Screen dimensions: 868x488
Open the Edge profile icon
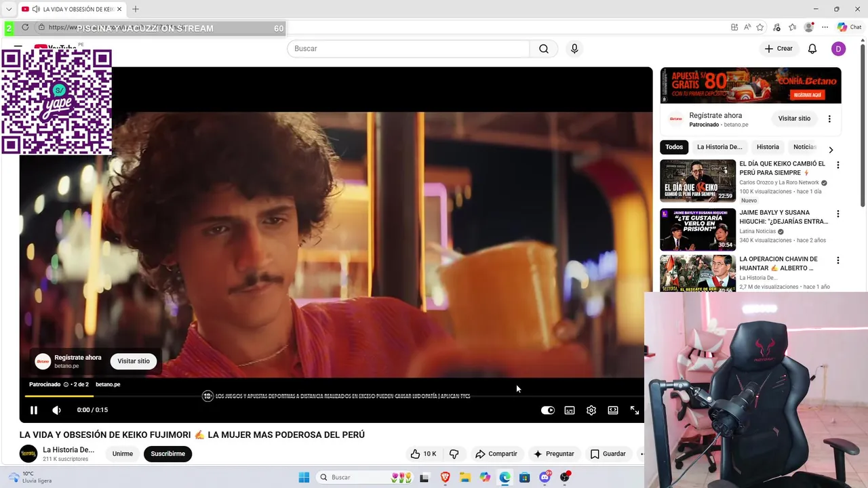coord(808,27)
